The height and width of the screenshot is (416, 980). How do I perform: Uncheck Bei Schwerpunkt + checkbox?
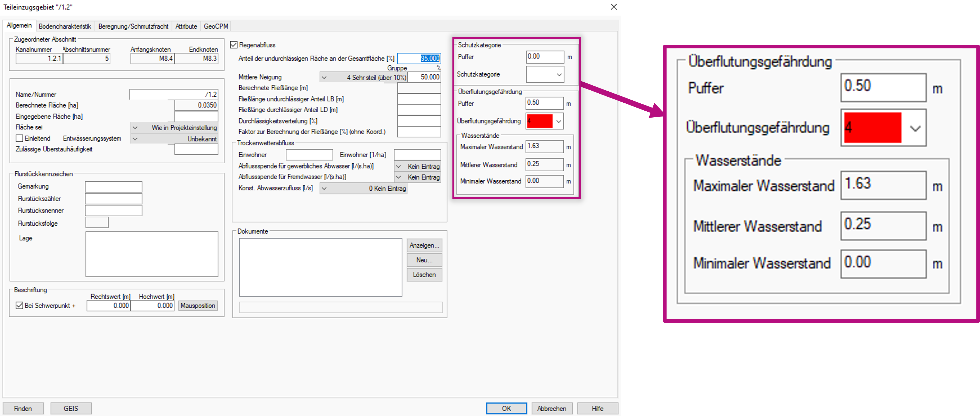19,305
